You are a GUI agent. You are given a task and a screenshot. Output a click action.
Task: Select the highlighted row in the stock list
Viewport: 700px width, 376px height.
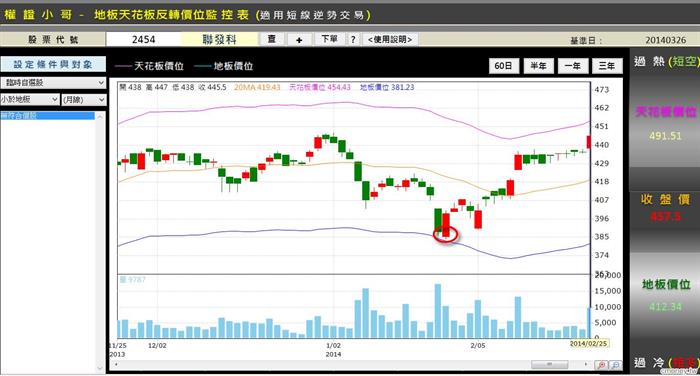[47, 116]
